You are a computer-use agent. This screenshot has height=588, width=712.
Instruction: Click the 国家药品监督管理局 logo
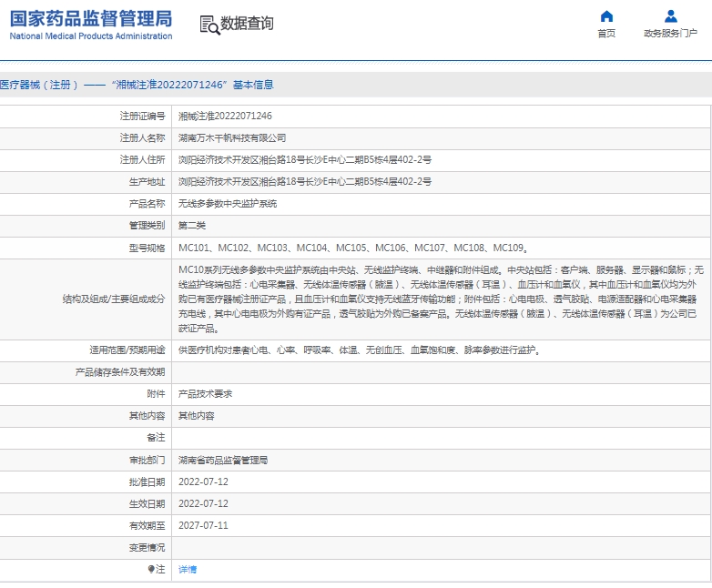pyautogui.click(x=91, y=25)
